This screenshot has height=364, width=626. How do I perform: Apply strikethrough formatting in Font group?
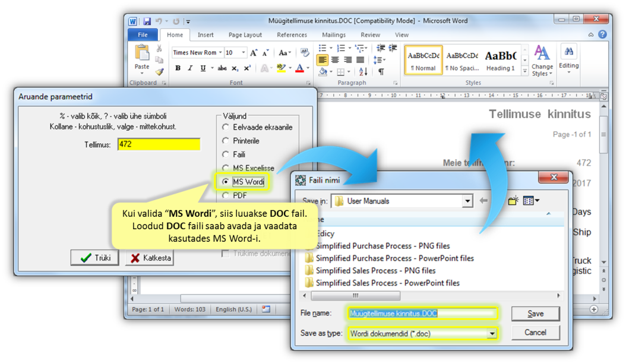pyautogui.click(x=222, y=68)
